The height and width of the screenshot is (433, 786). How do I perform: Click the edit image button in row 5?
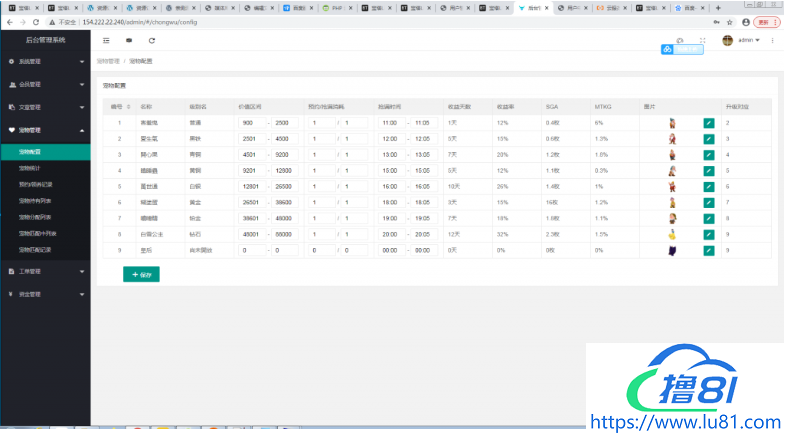tap(709, 186)
